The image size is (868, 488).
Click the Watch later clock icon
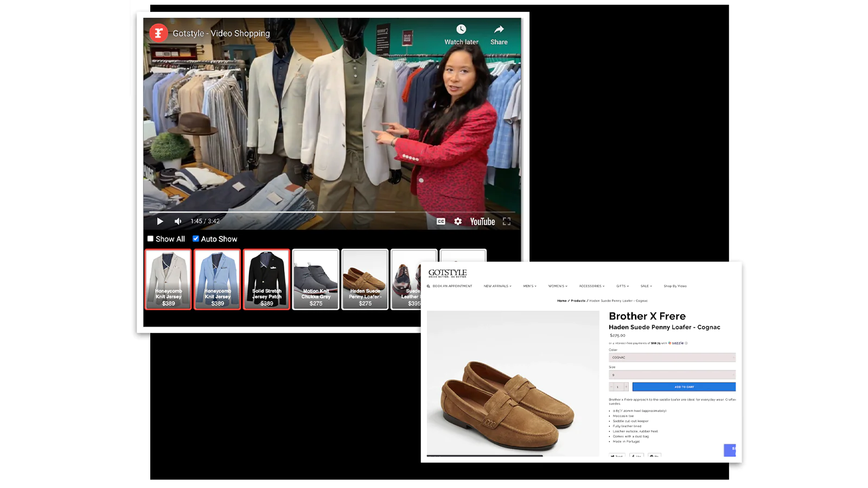click(461, 29)
